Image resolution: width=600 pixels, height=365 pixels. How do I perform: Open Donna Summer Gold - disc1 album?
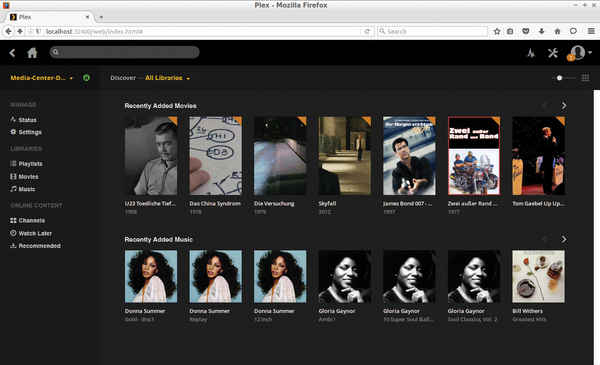pos(151,277)
